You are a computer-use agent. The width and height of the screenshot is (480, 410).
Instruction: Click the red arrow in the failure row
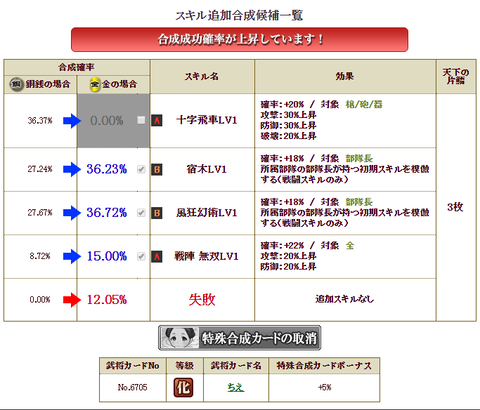point(72,300)
